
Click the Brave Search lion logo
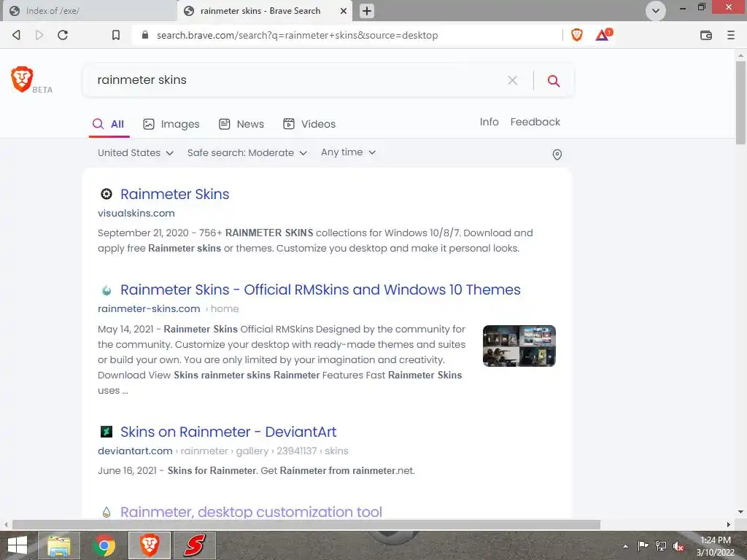[x=22, y=79]
